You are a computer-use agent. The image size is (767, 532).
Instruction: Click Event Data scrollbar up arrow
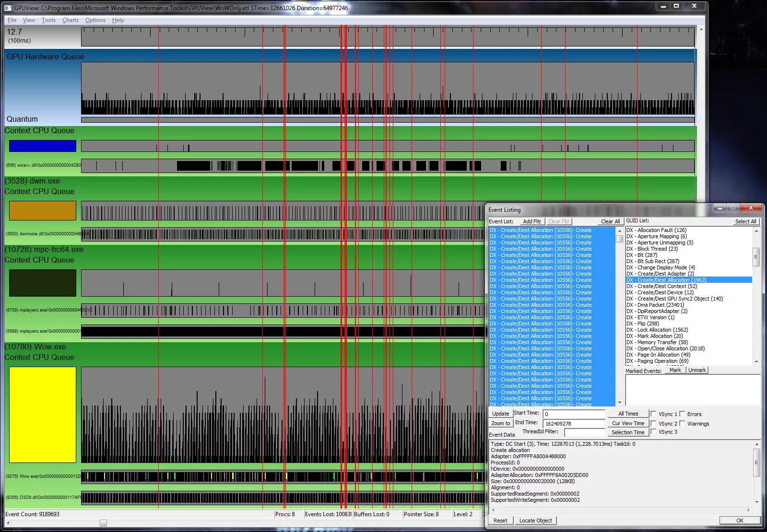[x=756, y=444]
